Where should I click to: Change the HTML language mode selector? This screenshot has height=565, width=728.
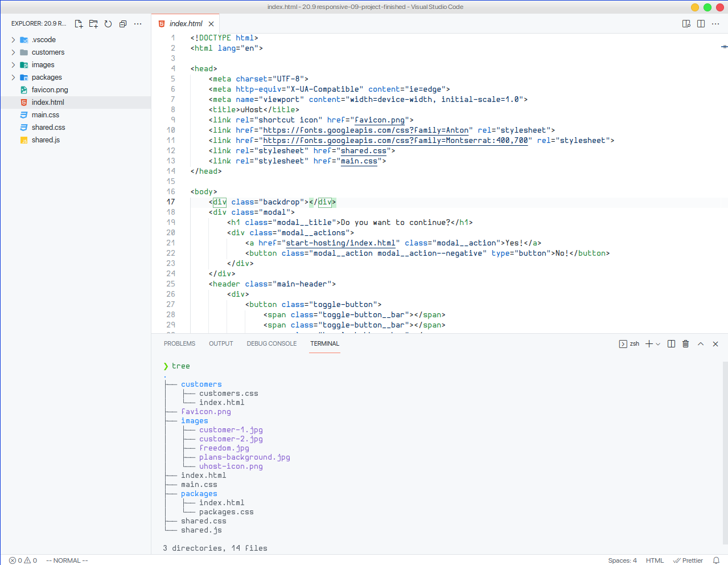point(655,560)
